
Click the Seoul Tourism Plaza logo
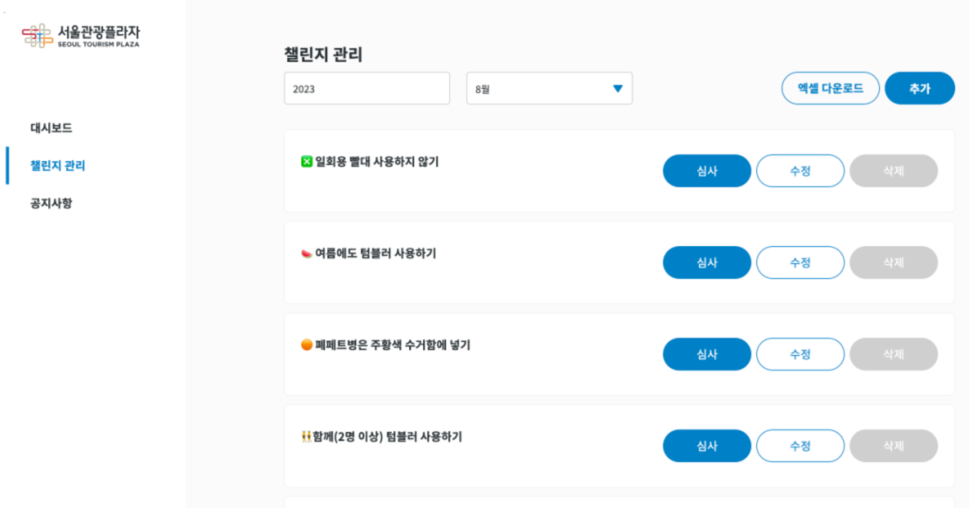(81, 36)
